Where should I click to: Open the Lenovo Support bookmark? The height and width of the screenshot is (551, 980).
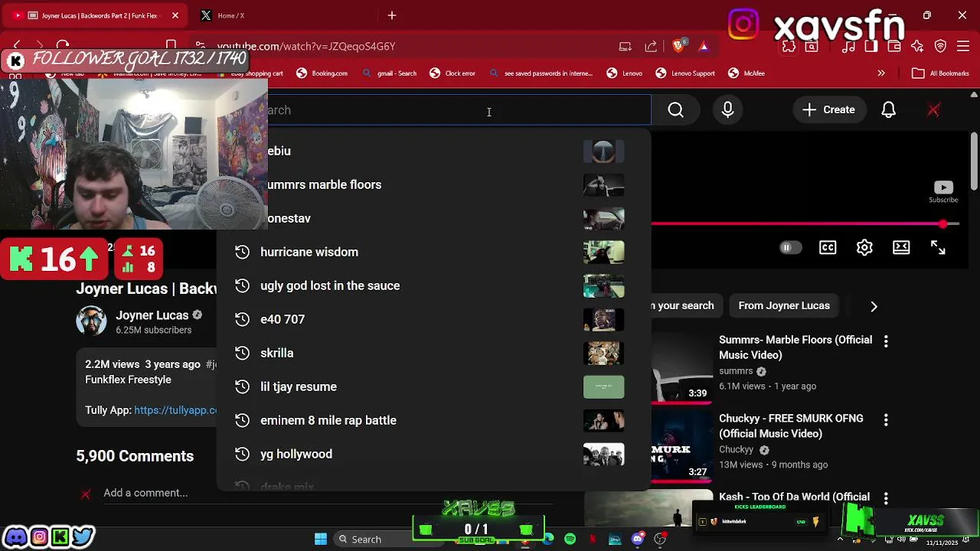[x=685, y=73]
